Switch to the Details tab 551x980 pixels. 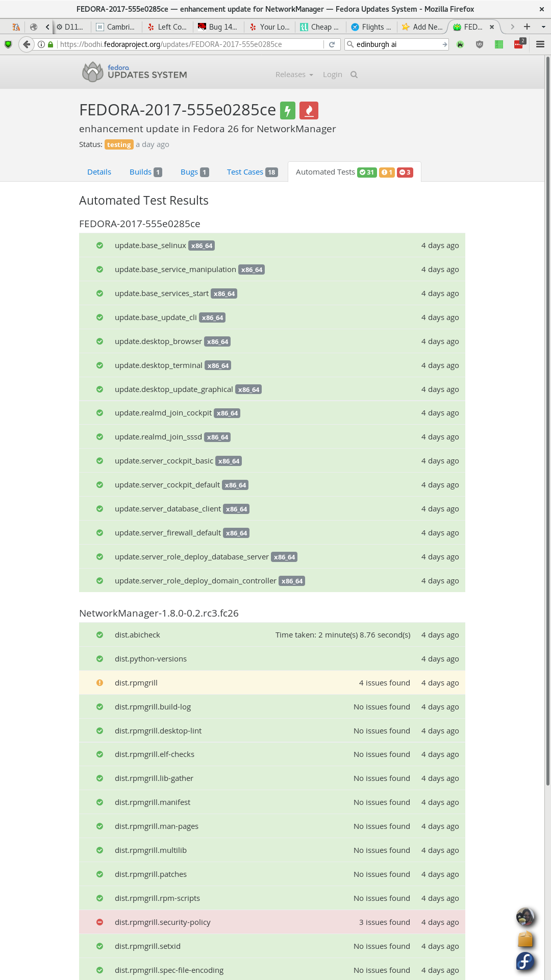pyautogui.click(x=99, y=172)
